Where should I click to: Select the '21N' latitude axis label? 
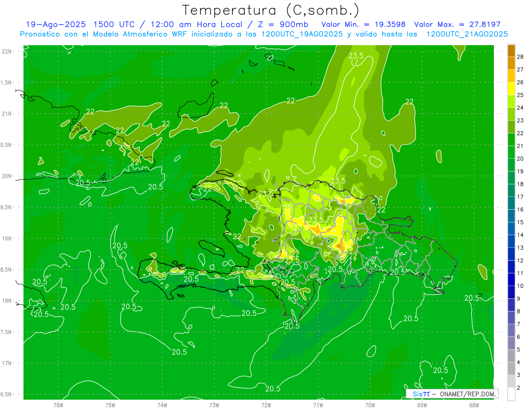6,114
